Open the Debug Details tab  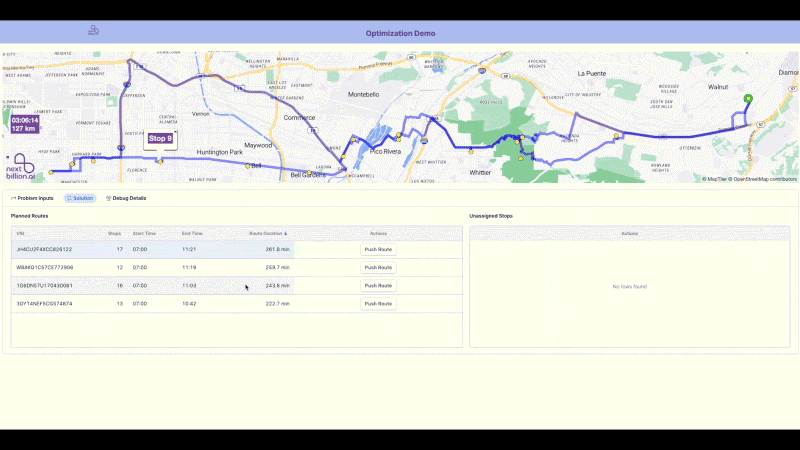point(126,198)
